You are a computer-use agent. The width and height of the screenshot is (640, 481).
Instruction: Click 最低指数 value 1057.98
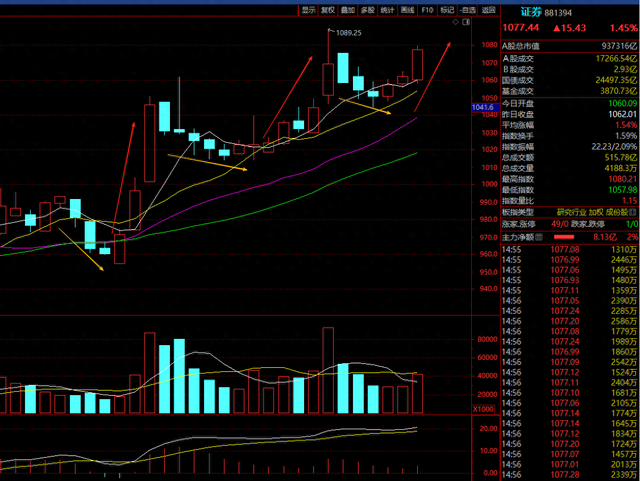tap(623, 190)
